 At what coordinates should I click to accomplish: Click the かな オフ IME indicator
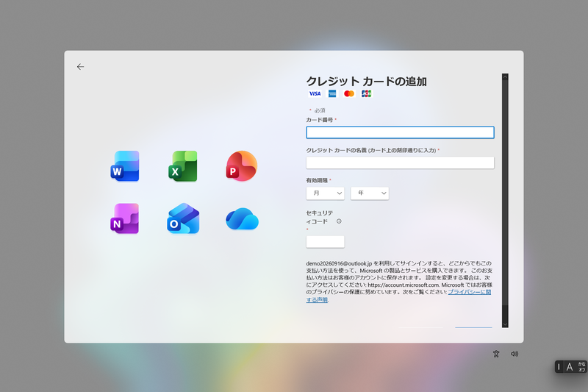581,367
